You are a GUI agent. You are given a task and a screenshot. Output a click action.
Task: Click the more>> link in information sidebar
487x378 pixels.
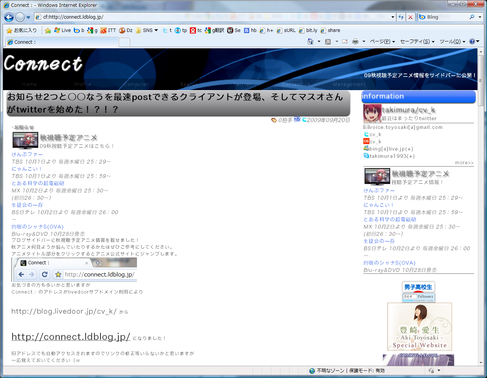464,162
